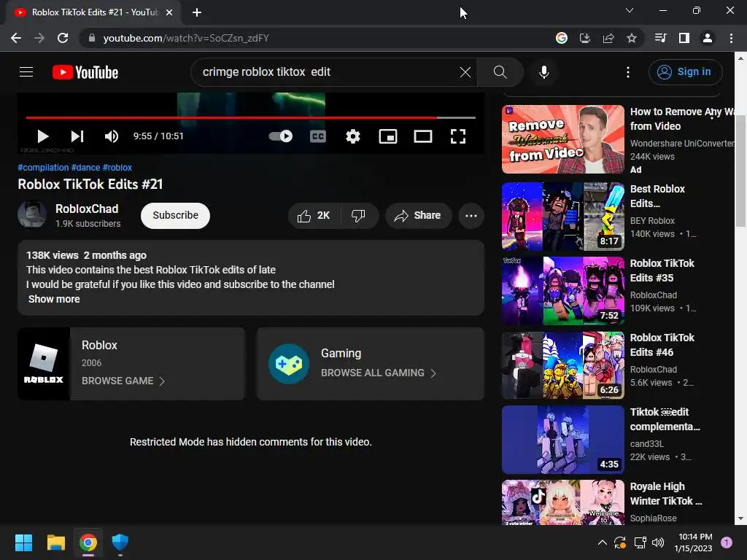Open Best Roblox Edits video thumbnail
The height and width of the screenshot is (560, 747).
[562, 217]
